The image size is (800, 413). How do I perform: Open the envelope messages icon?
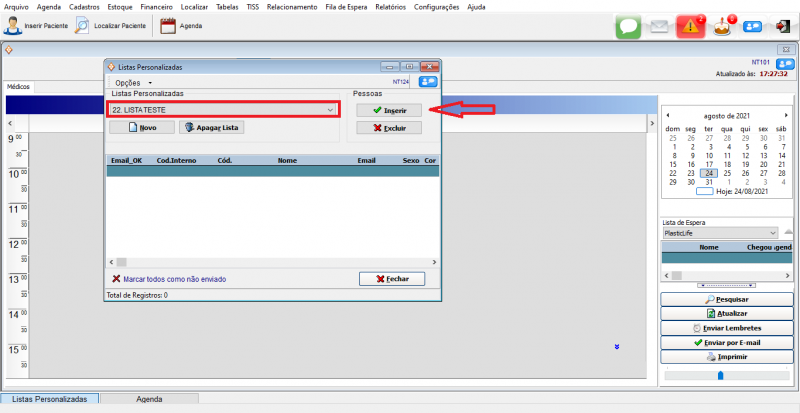659,27
